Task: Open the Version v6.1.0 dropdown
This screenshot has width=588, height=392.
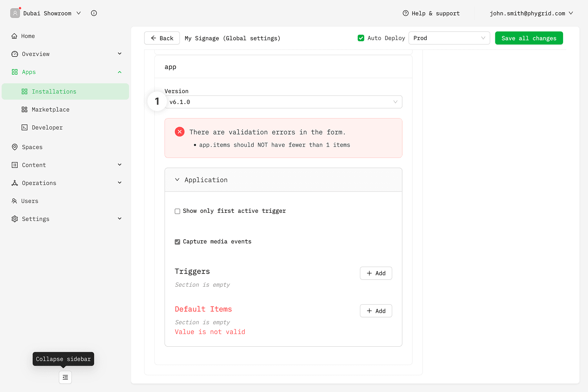Action: pyautogui.click(x=283, y=102)
